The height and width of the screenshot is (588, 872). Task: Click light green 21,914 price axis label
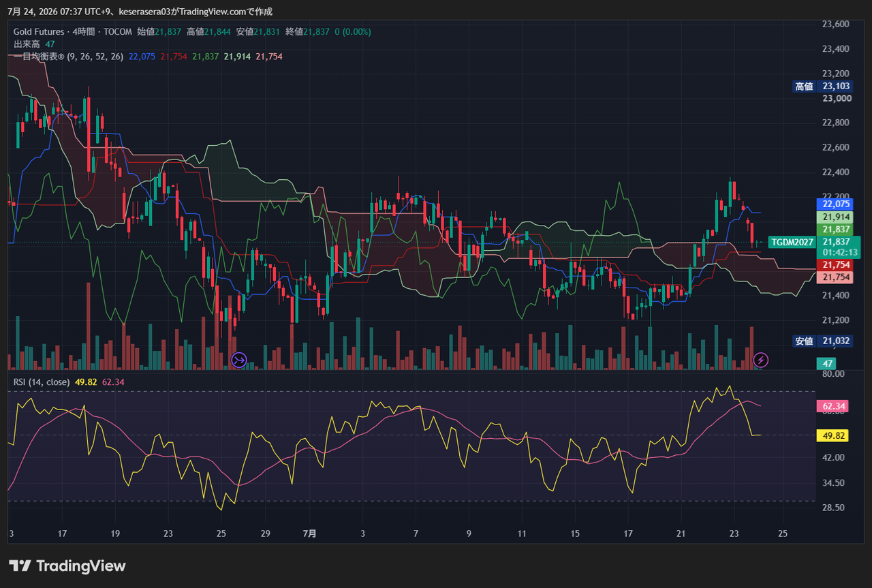tap(836, 217)
